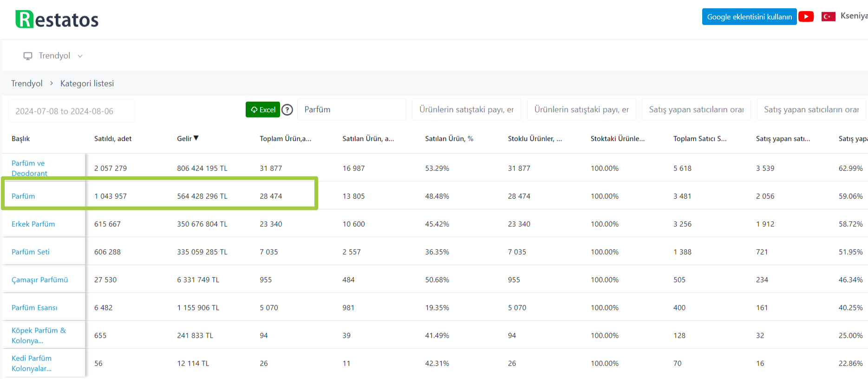This screenshot has height=379, width=868.
Task: Sort by the Satılan Ürün, % column header
Action: (449, 138)
